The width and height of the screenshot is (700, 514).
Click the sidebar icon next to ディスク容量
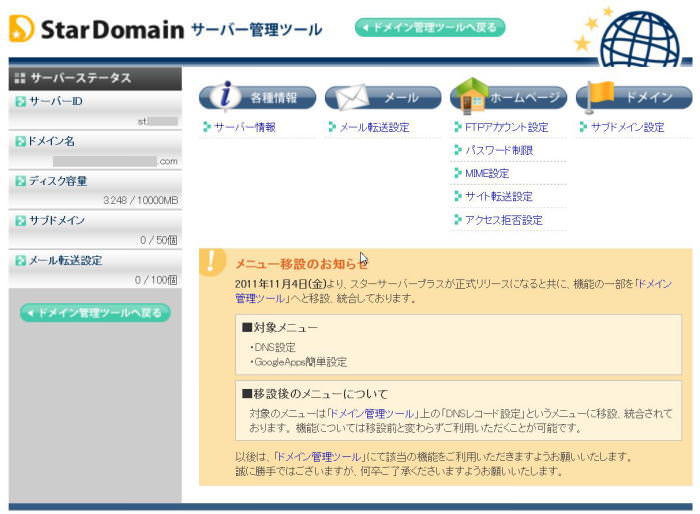click(20, 181)
